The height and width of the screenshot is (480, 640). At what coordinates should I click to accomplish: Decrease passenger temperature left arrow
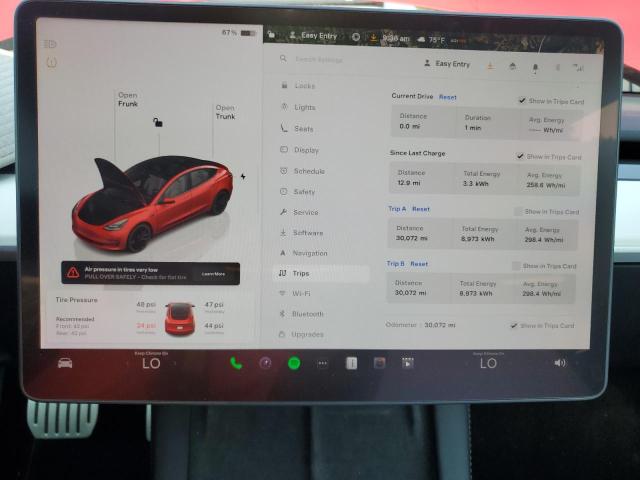pos(467,362)
